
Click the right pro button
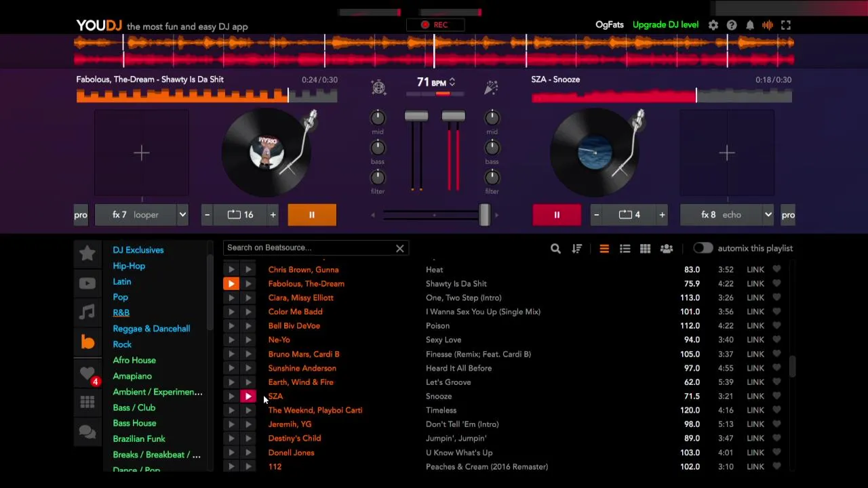coord(788,215)
